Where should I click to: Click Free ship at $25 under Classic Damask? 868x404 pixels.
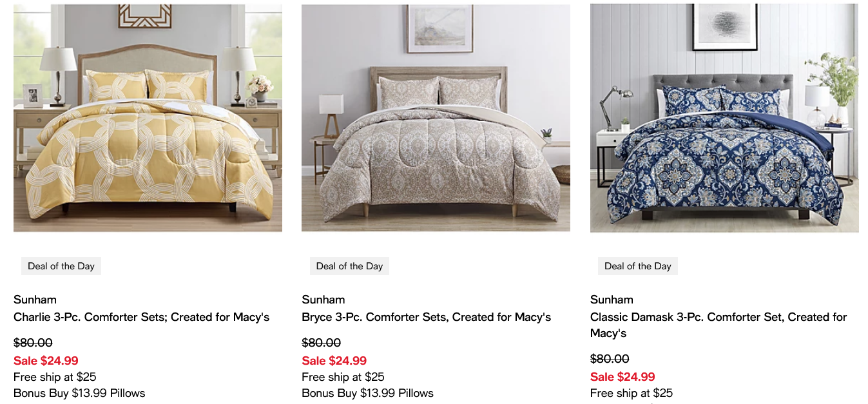coord(632,393)
